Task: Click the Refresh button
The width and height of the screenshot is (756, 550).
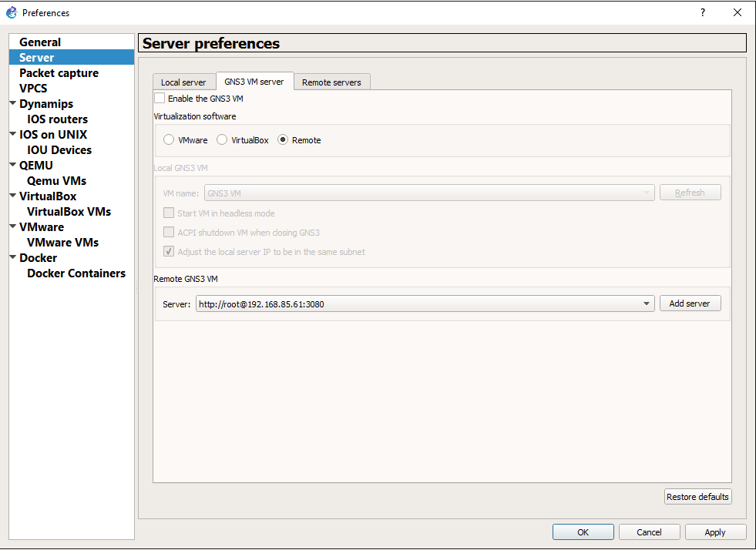Action: point(690,193)
